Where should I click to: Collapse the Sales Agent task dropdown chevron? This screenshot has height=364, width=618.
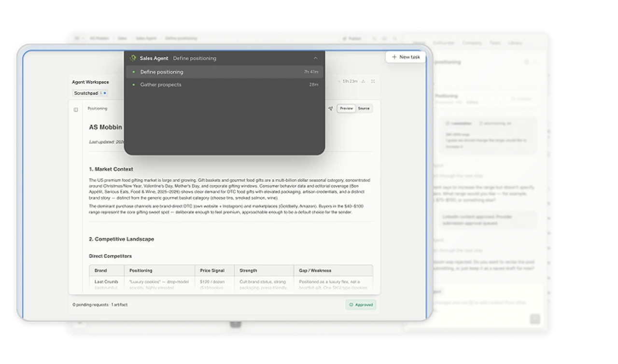coord(315,58)
